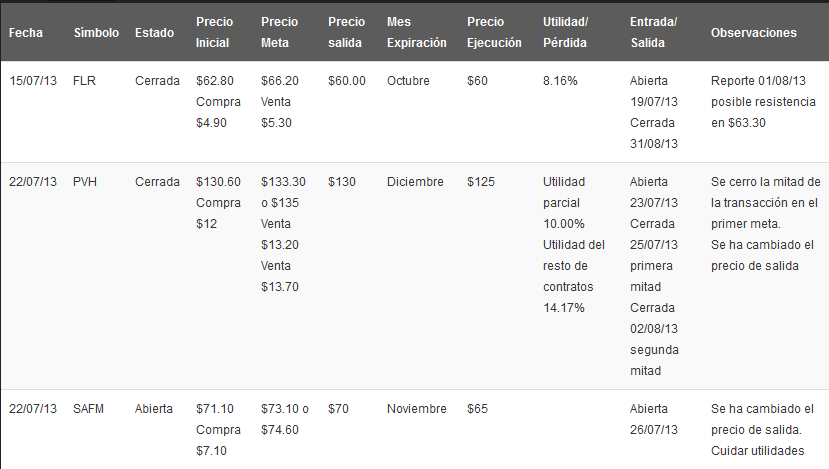This screenshot has height=469, width=829.
Task: Click the Abierta status in SAFM row
Action: [x=154, y=409]
